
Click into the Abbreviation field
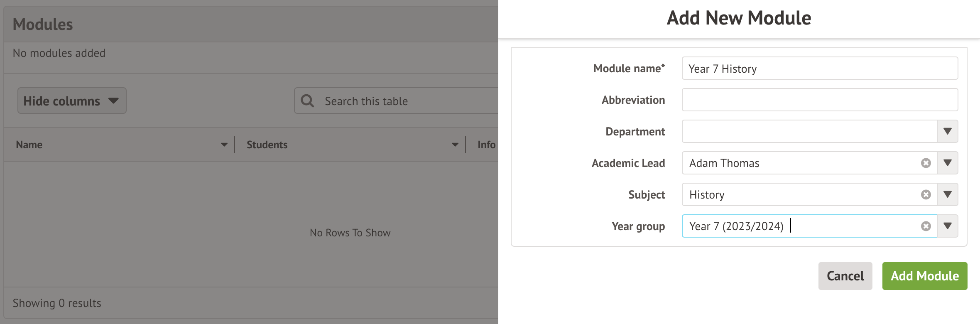click(819, 100)
